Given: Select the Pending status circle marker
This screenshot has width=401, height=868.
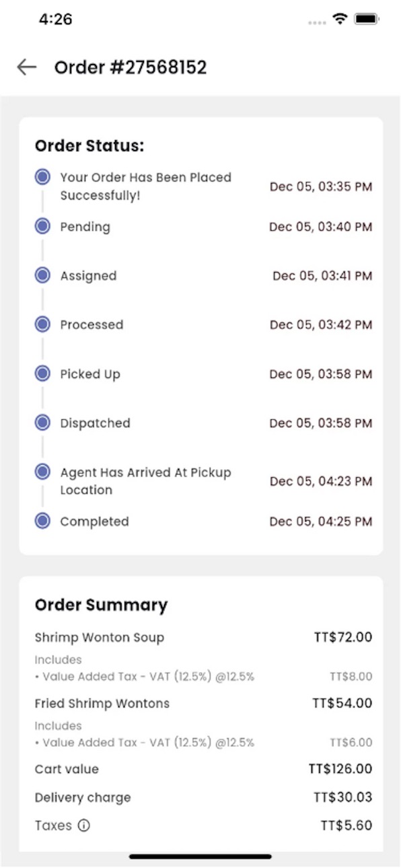Looking at the screenshot, I should (x=42, y=226).
